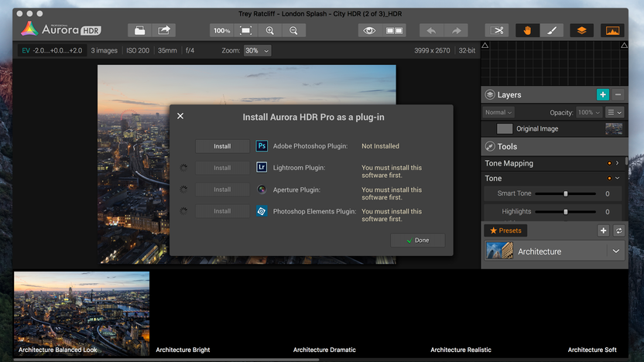Screen dimensions: 644x362
Task: Add a new layer plus button
Action: [x=602, y=95]
